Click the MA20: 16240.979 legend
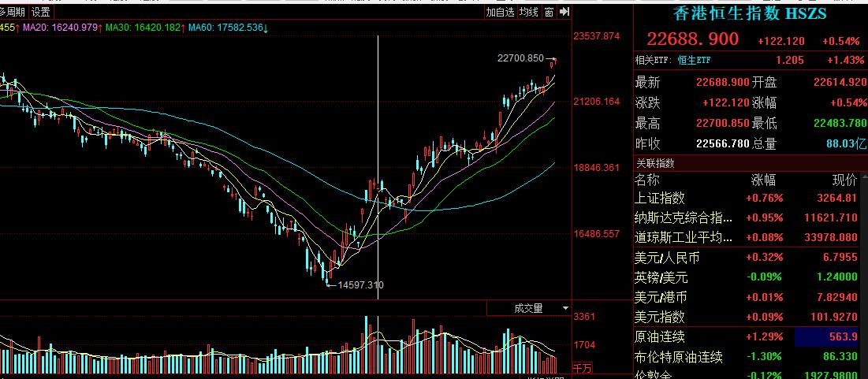868x379 pixels. click(62, 27)
